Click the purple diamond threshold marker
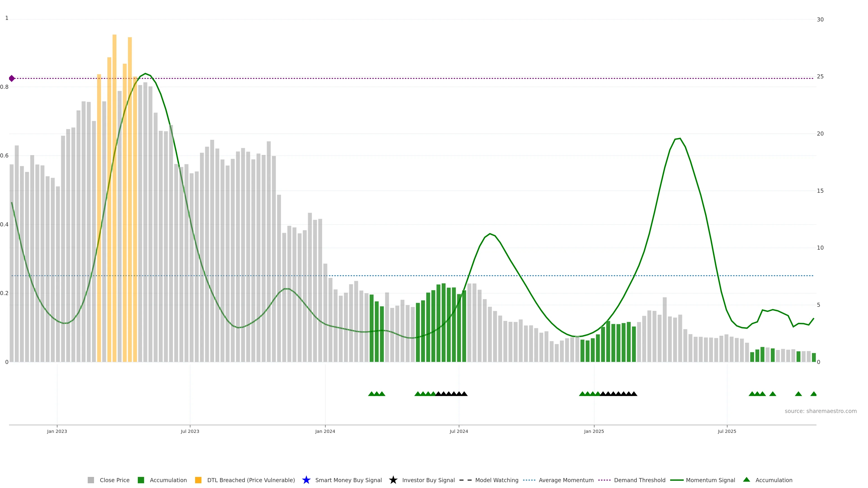The image size is (868, 488). point(12,78)
